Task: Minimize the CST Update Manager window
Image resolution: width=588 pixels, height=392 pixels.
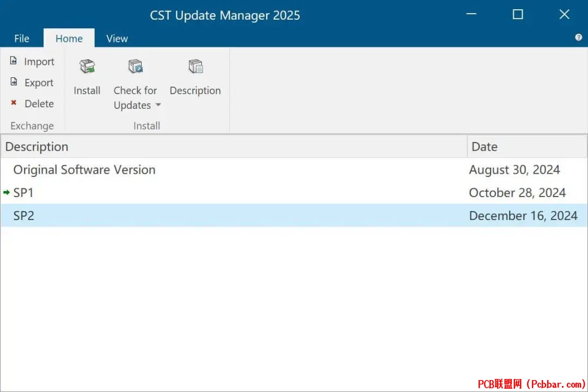Action: pos(471,14)
